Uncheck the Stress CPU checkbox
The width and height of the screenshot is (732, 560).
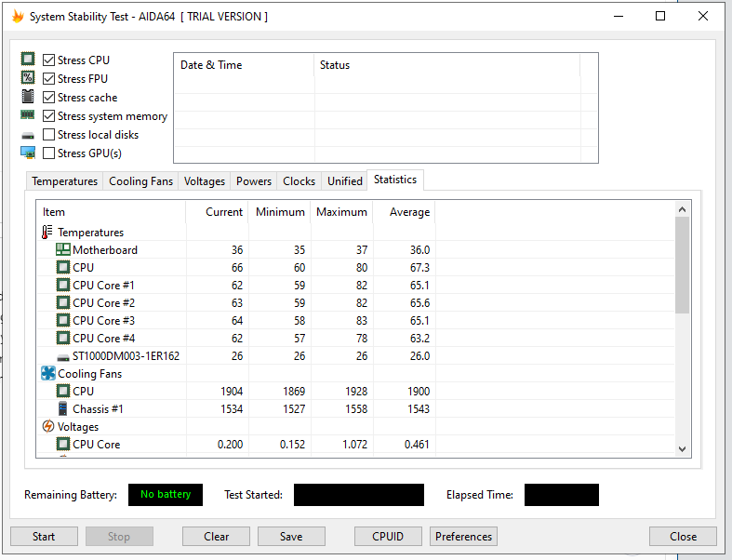click(48, 60)
